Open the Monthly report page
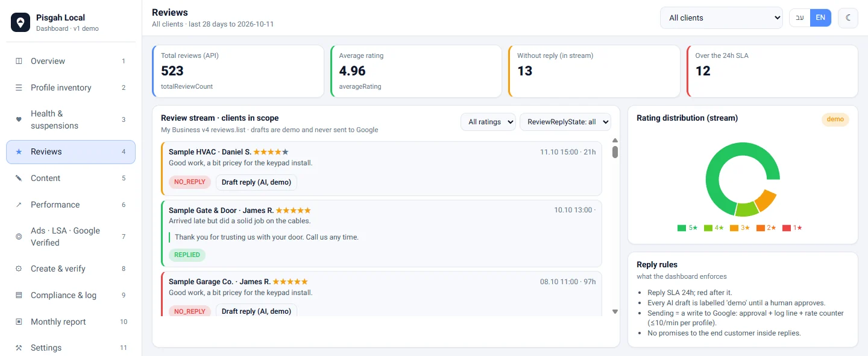This screenshot has height=356, width=868. (71, 322)
